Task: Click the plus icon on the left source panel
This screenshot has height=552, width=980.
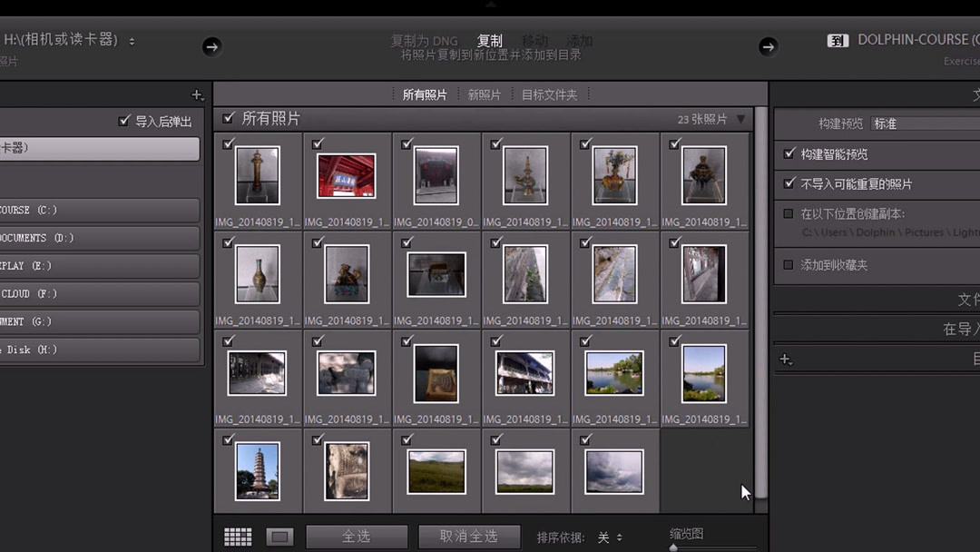Action: 196,94
